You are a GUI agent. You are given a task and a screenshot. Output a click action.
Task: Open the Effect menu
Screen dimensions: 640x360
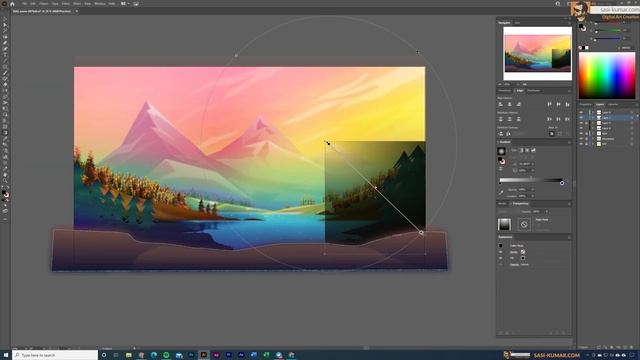click(x=77, y=4)
